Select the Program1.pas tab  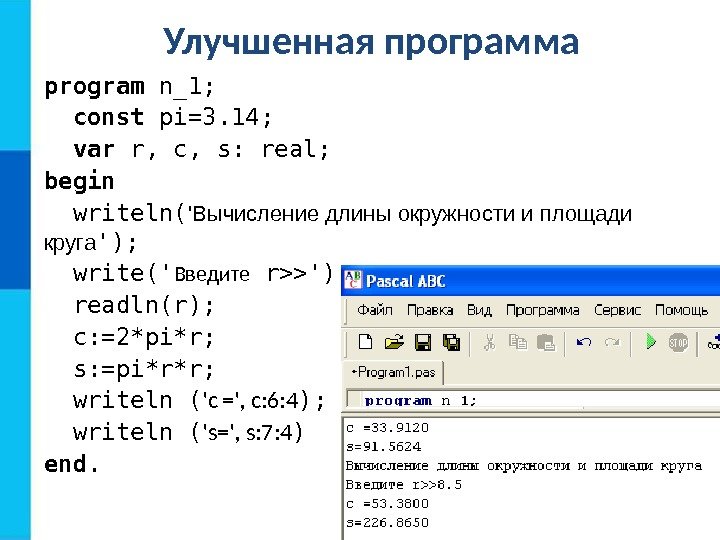point(393,372)
